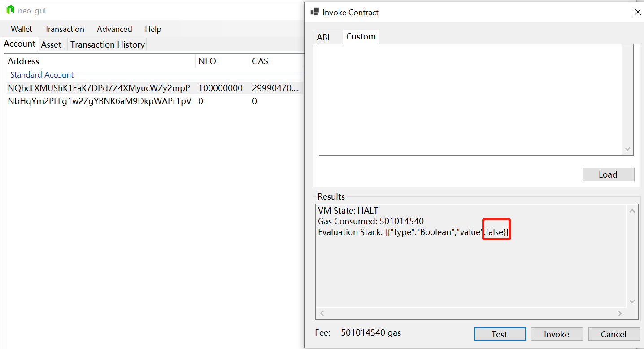Open the Wallet menu
This screenshot has width=644, height=349.
[x=22, y=29]
